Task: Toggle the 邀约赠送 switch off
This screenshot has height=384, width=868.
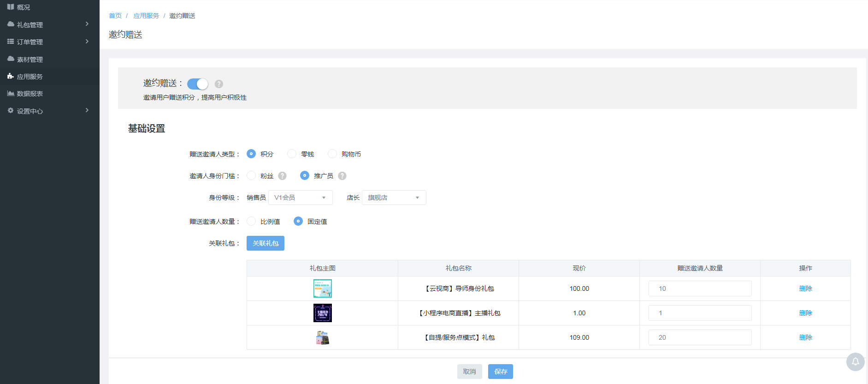Action: click(x=198, y=84)
